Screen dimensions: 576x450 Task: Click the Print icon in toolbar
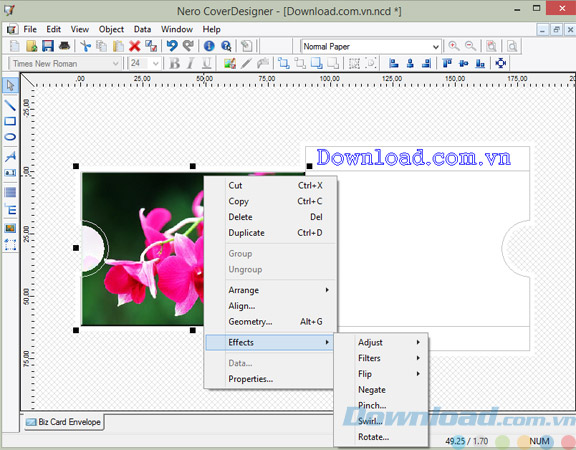(x=64, y=46)
